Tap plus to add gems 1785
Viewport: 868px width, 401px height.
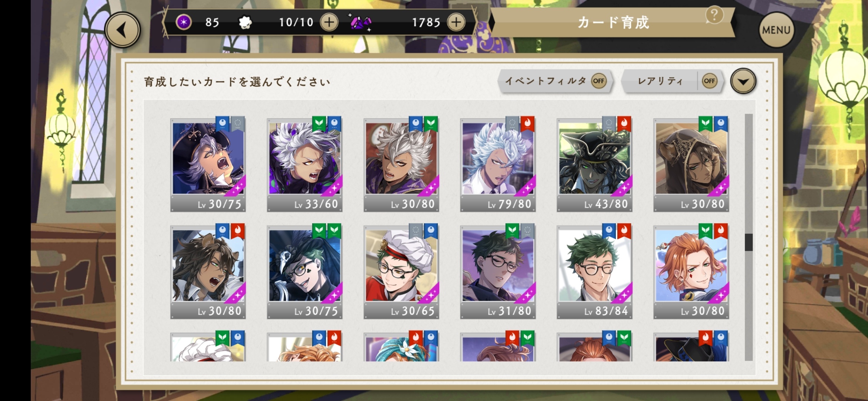(456, 22)
